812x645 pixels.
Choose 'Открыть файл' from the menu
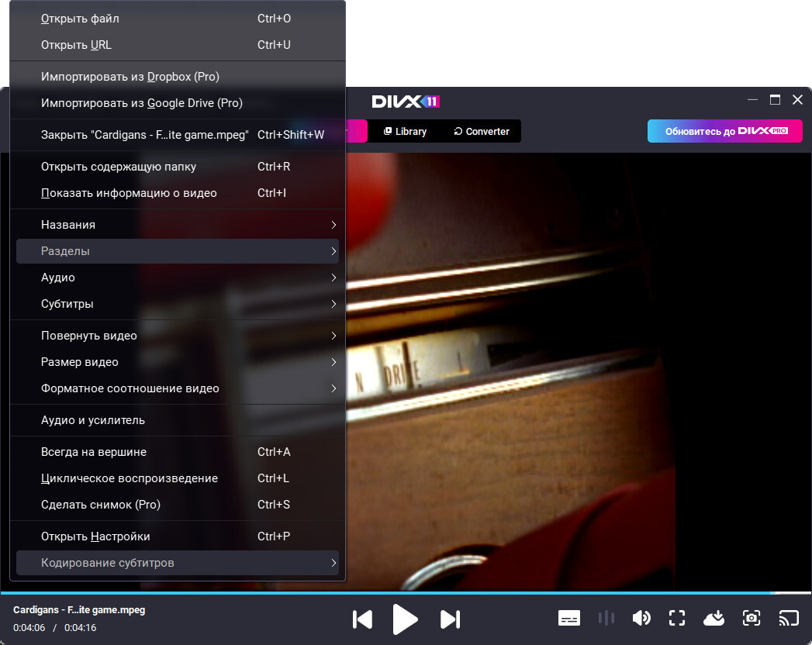click(x=178, y=19)
